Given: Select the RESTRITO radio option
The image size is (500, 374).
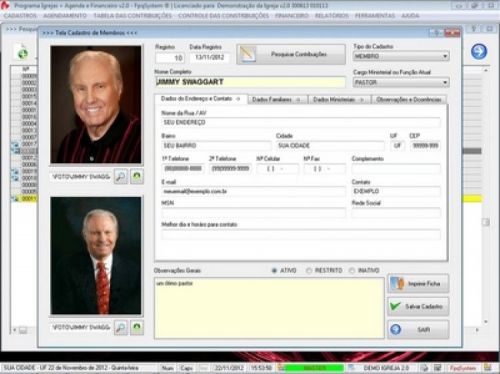Looking at the screenshot, I should pyautogui.click(x=309, y=270).
